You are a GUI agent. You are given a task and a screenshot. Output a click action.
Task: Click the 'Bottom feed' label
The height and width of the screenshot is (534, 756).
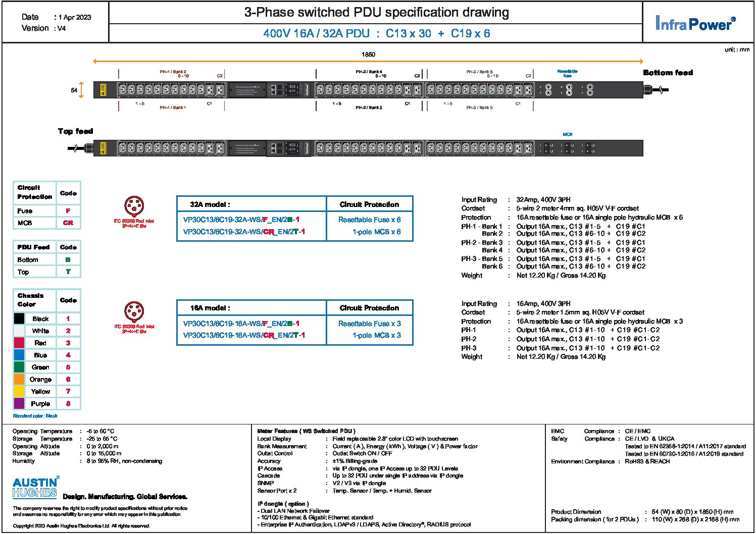pos(668,73)
